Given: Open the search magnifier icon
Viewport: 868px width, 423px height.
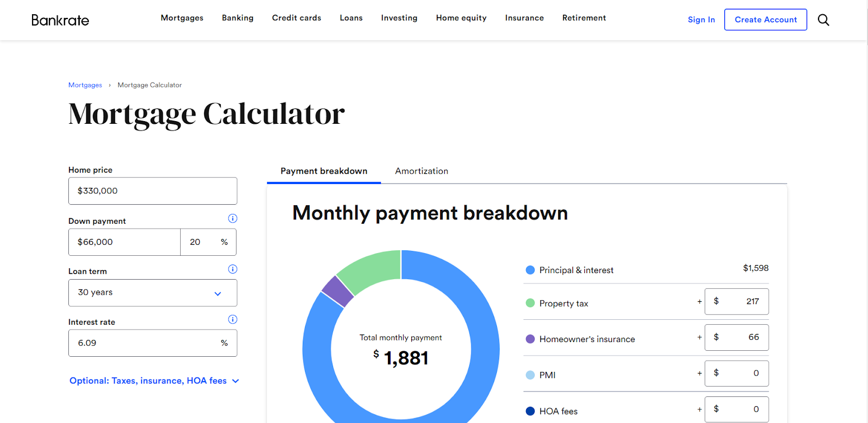Looking at the screenshot, I should [824, 20].
